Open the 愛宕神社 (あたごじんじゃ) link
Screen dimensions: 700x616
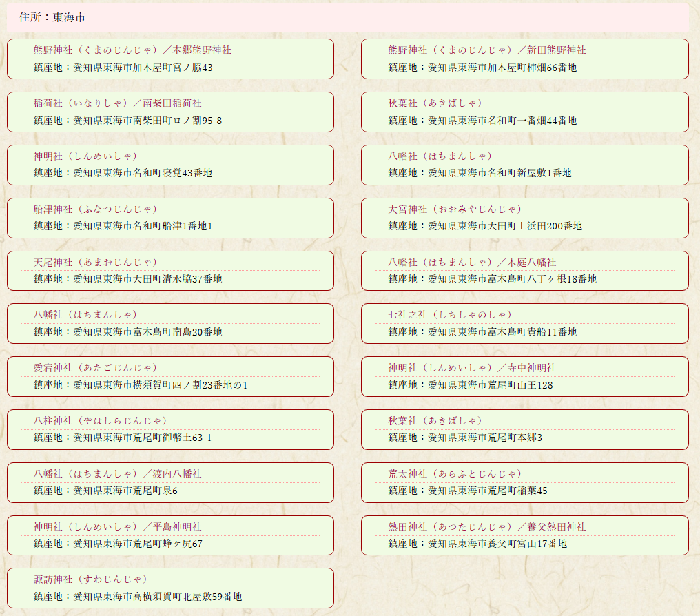(x=95, y=368)
